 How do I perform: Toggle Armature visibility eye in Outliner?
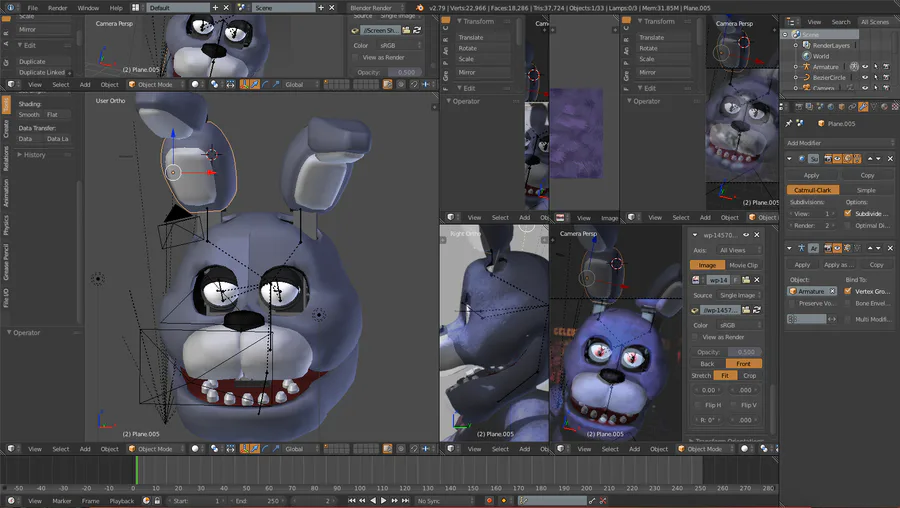(865, 67)
